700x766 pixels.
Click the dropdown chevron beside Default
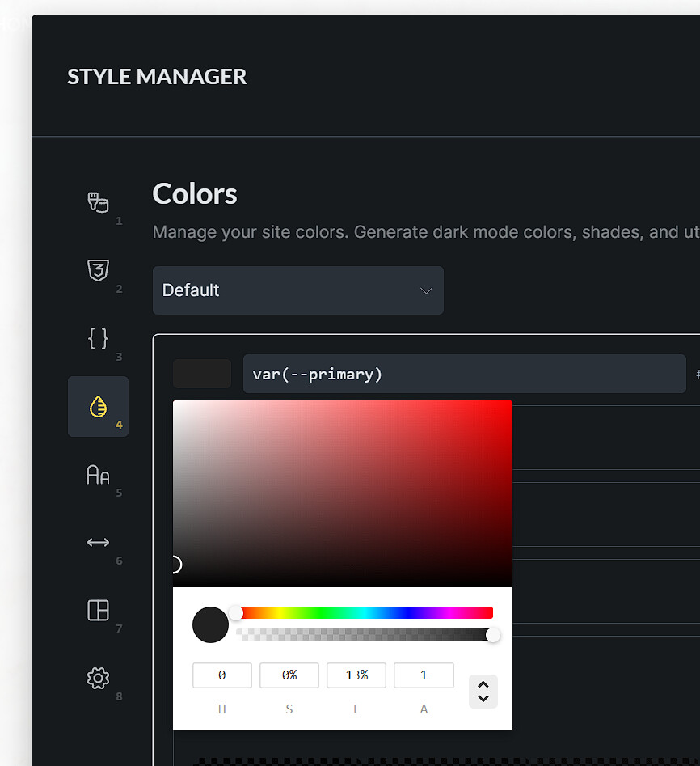[426, 290]
